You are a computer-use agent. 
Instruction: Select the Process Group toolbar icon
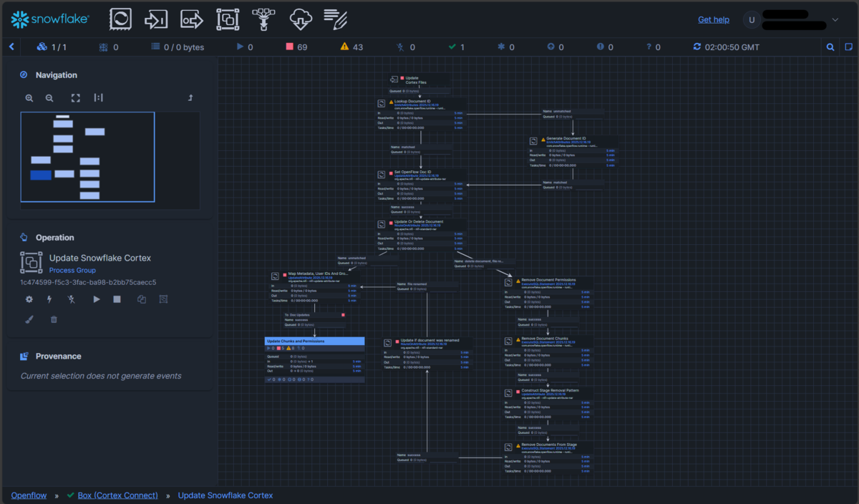click(228, 19)
